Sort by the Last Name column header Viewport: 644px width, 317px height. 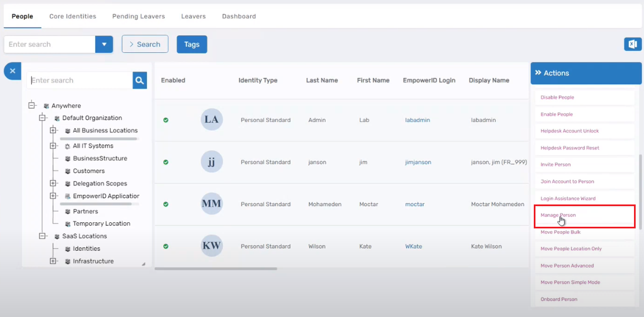[x=322, y=80]
